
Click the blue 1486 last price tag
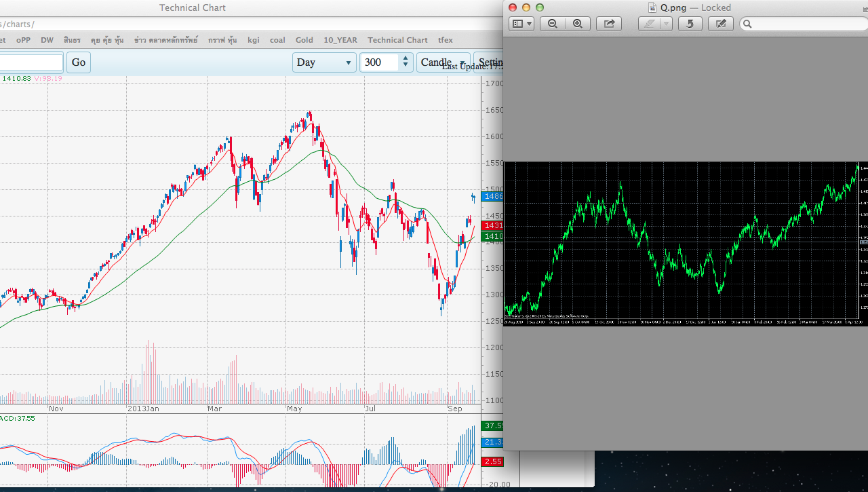point(492,196)
